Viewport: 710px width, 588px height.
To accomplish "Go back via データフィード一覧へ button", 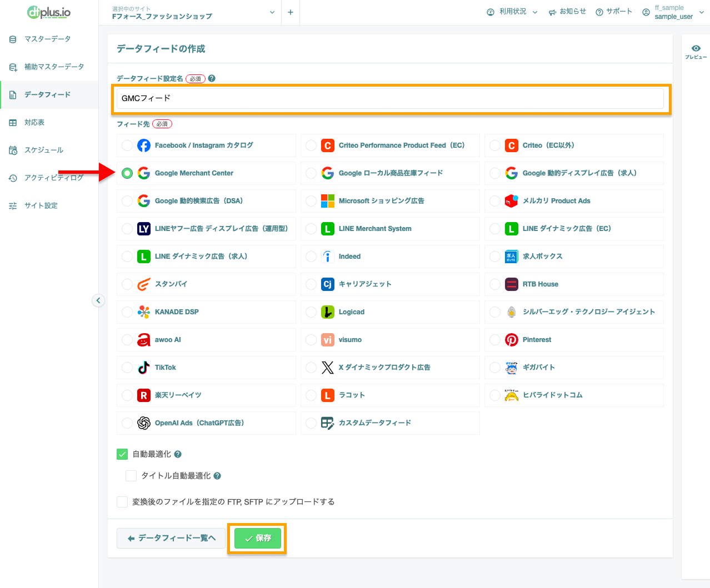I will pos(171,538).
